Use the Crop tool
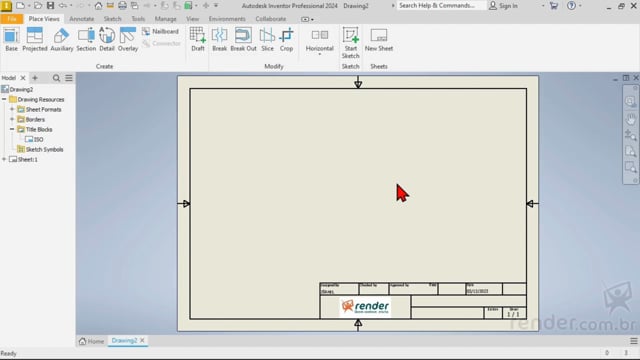 point(286,39)
